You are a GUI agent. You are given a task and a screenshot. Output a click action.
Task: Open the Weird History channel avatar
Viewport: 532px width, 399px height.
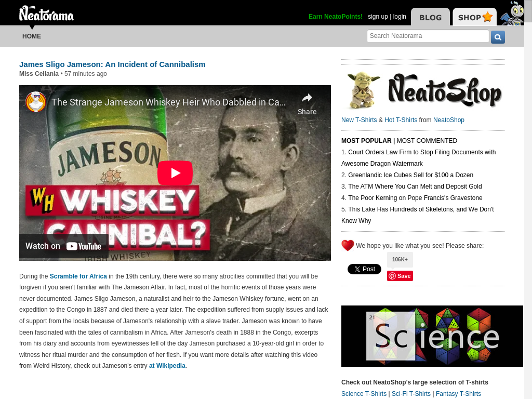pyautogui.click(x=36, y=102)
